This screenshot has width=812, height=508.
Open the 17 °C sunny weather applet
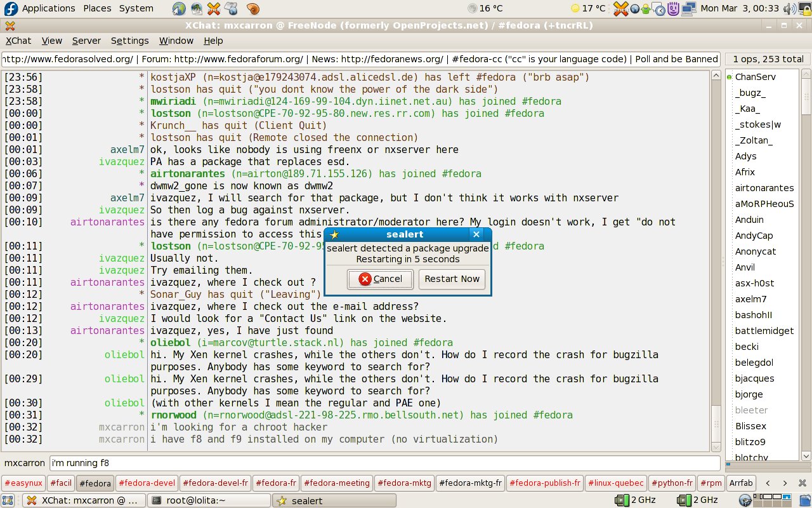[589, 8]
